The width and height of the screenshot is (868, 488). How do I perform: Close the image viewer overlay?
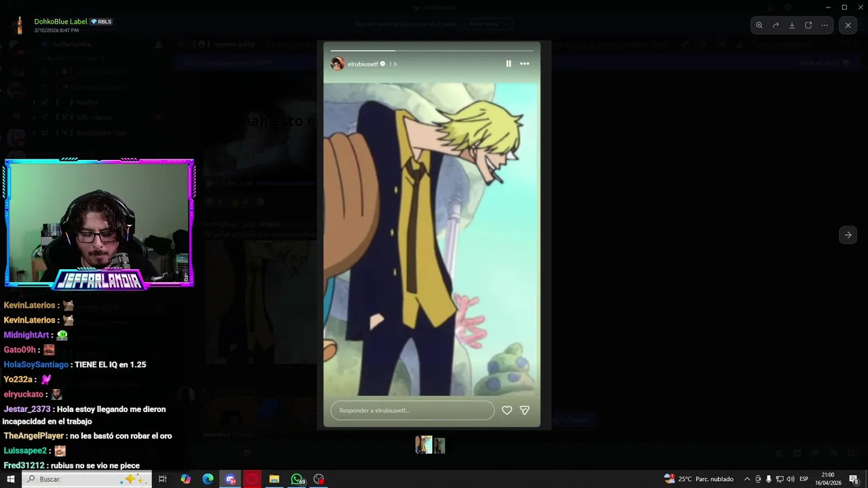(848, 25)
